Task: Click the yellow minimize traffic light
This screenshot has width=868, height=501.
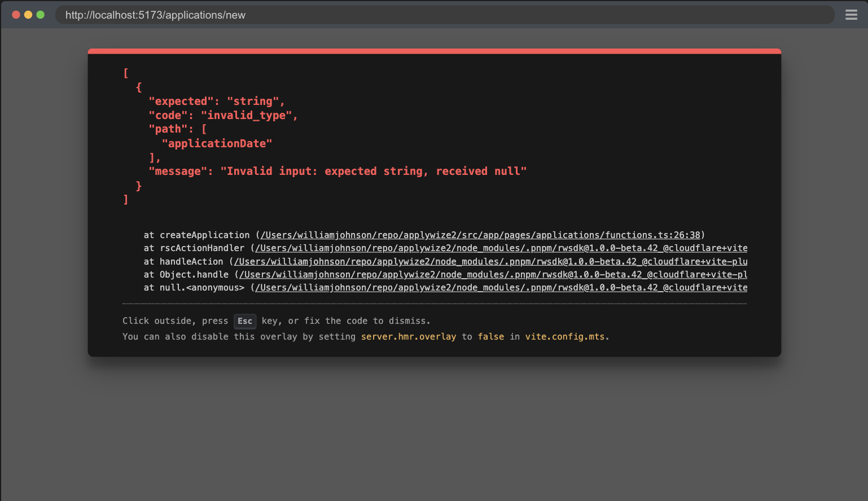Action: click(28, 15)
